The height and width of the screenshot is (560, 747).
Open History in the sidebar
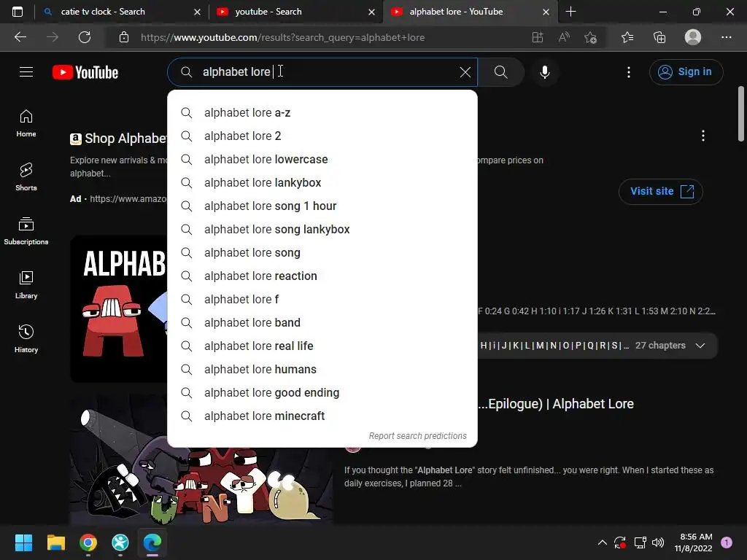point(26,338)
